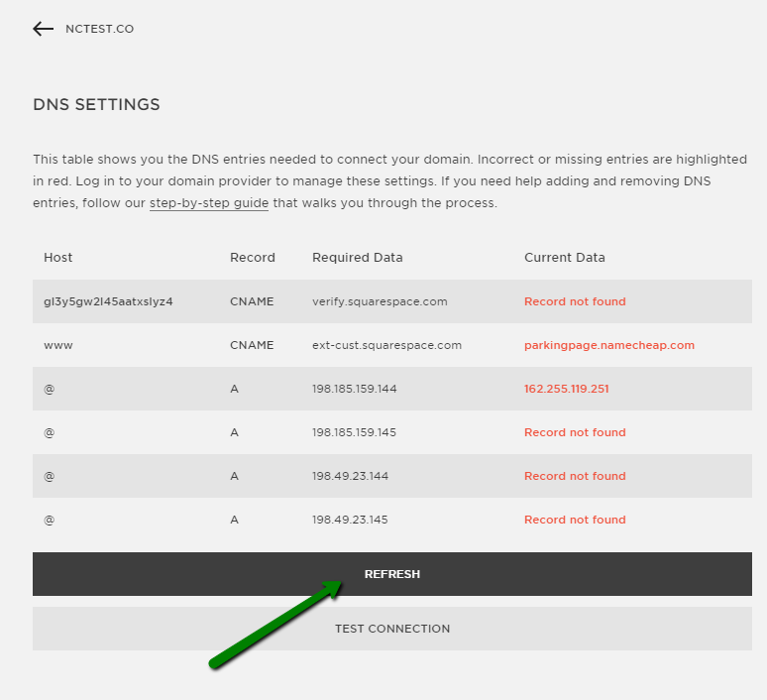Click the Current Data column header

click(565, 258)
